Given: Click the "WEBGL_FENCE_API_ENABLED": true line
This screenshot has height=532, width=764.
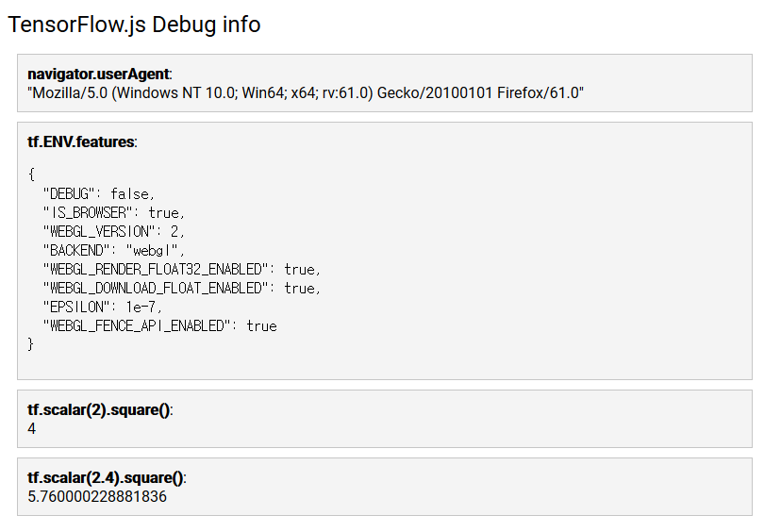Looking at the screenshot, I should 159,326.
